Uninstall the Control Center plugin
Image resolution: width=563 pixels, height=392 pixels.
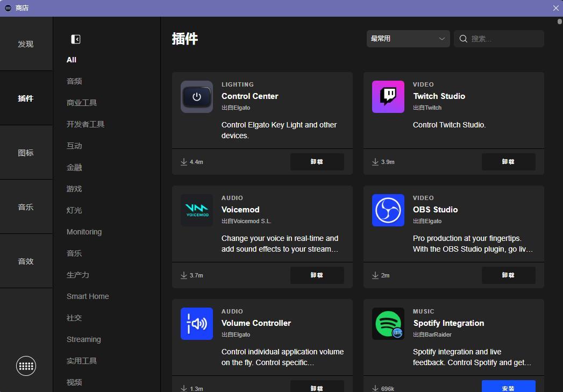[317, 162]
